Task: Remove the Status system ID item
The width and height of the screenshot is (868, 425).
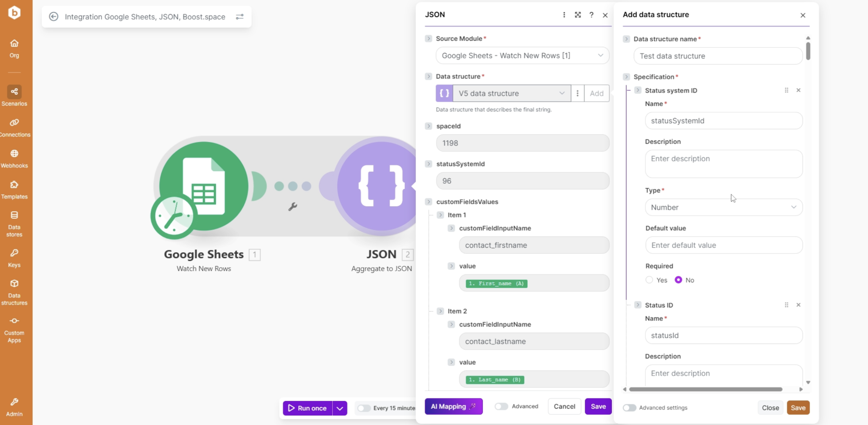Action: 798,90
